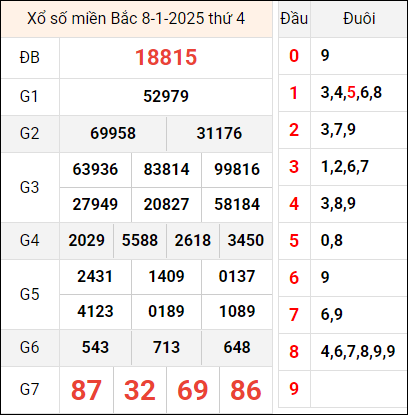Click G2 number 31176
408x415 pixels.
(x=219, y=134)
